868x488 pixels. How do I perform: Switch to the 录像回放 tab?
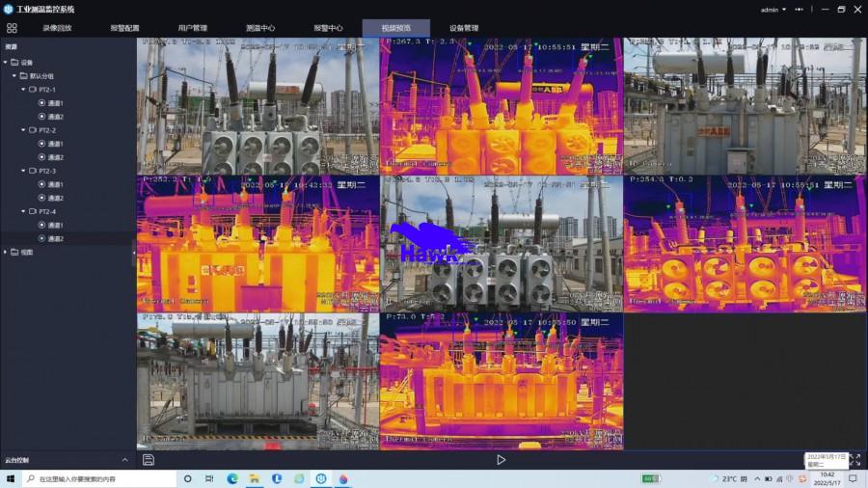coord(57,28)
